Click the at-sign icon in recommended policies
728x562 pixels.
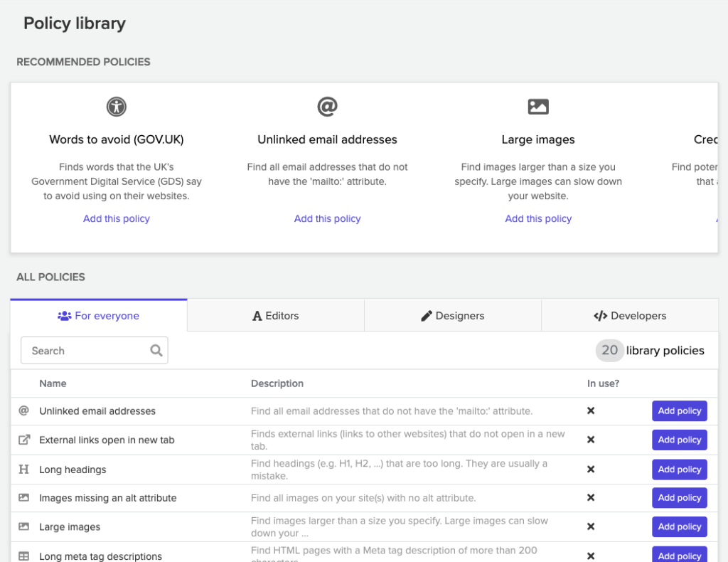click(x=327, y=107)
